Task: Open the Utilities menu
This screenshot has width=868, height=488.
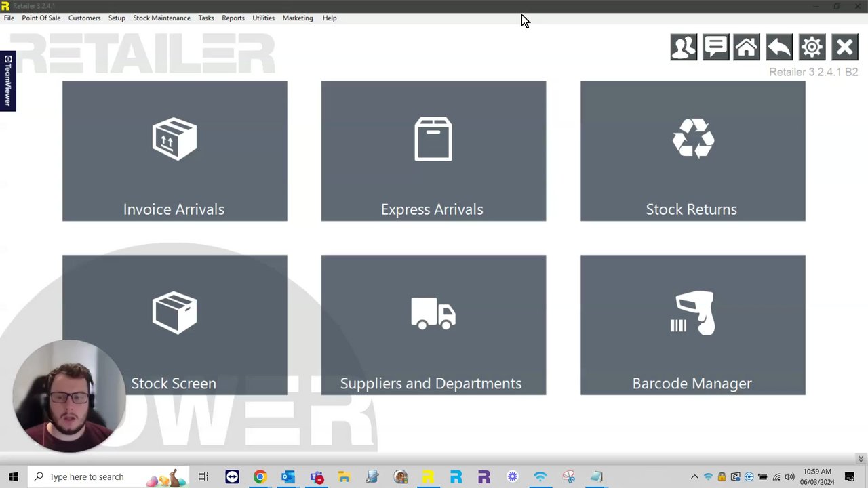Action: 263,18
